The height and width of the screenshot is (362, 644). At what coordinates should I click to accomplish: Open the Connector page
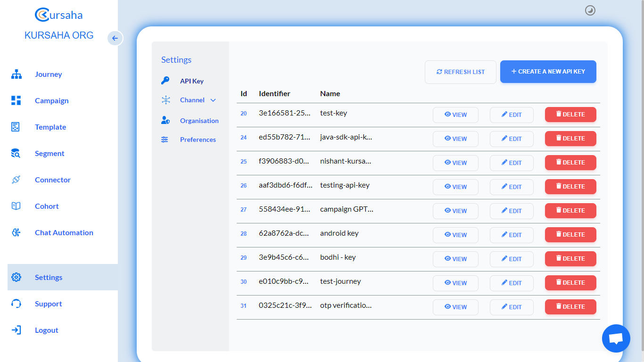53,180
